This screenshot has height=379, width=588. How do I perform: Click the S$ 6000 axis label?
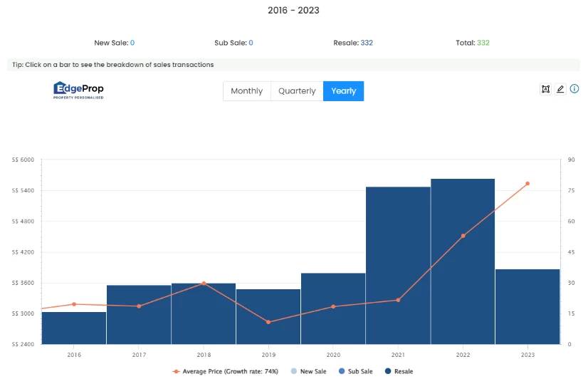click(x=23, y=160)
